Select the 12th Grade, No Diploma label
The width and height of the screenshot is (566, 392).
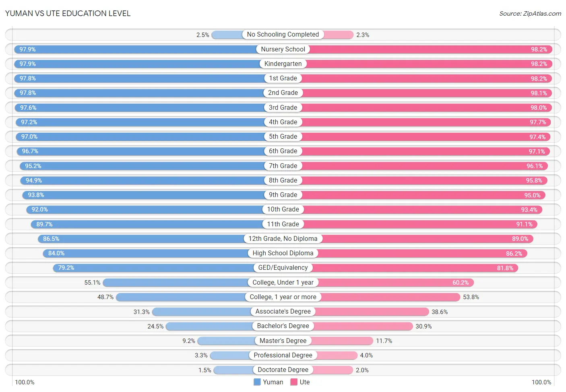283,238
